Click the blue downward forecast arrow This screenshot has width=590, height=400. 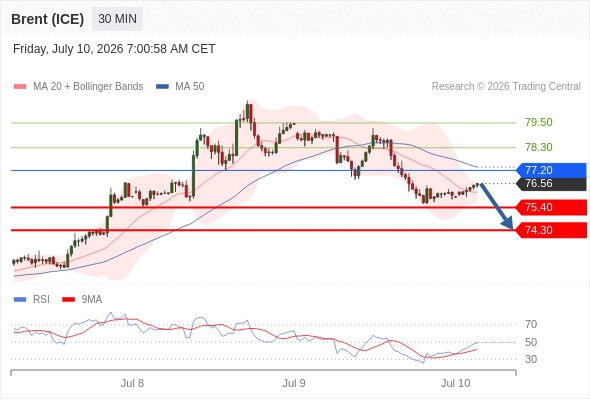pos(496,206)
